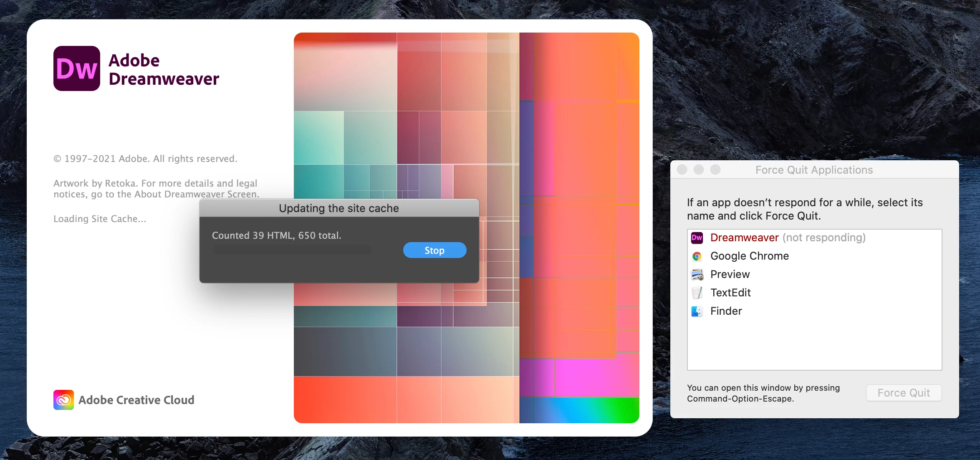Stop the site cache update
The width and height of the screenshot is (980, 460).
434,250
